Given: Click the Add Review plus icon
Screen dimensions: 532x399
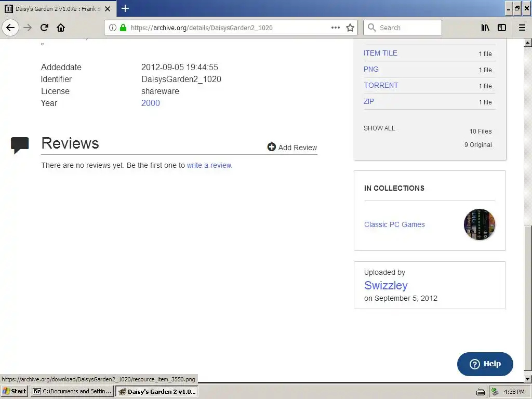Looking at the screenshot, I should click(x=271, y=147).
